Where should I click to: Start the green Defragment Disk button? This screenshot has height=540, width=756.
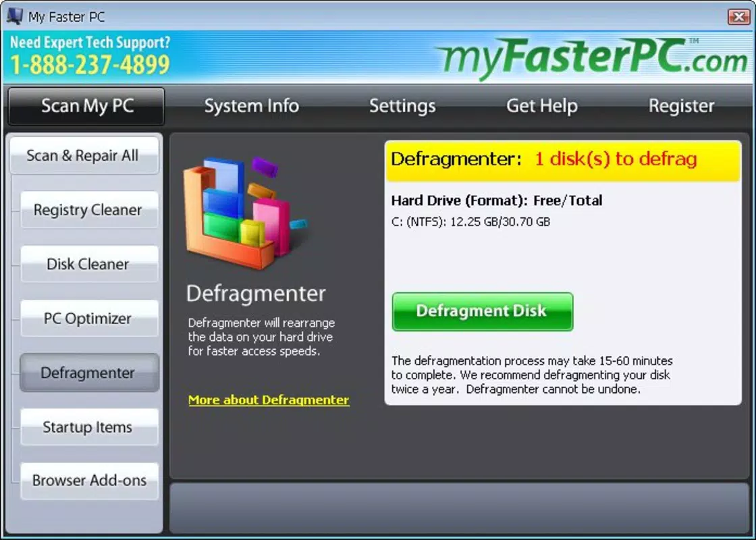(483, 311)
